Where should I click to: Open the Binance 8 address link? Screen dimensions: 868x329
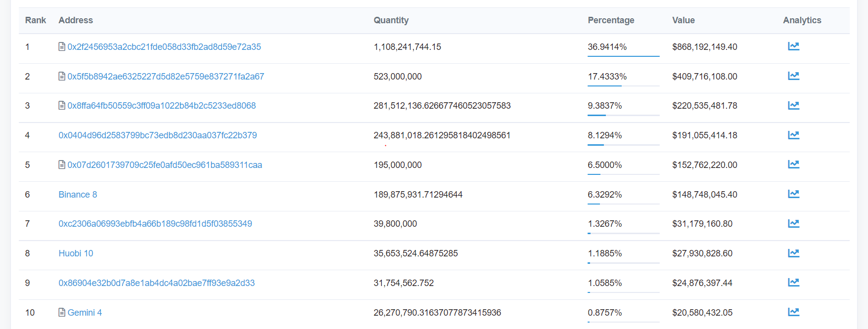tap(78, 195)
